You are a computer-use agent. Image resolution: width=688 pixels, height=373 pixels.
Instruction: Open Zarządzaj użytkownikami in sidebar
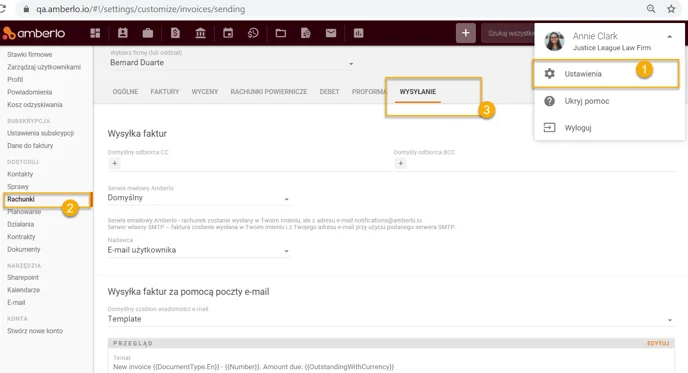[44, 67]
